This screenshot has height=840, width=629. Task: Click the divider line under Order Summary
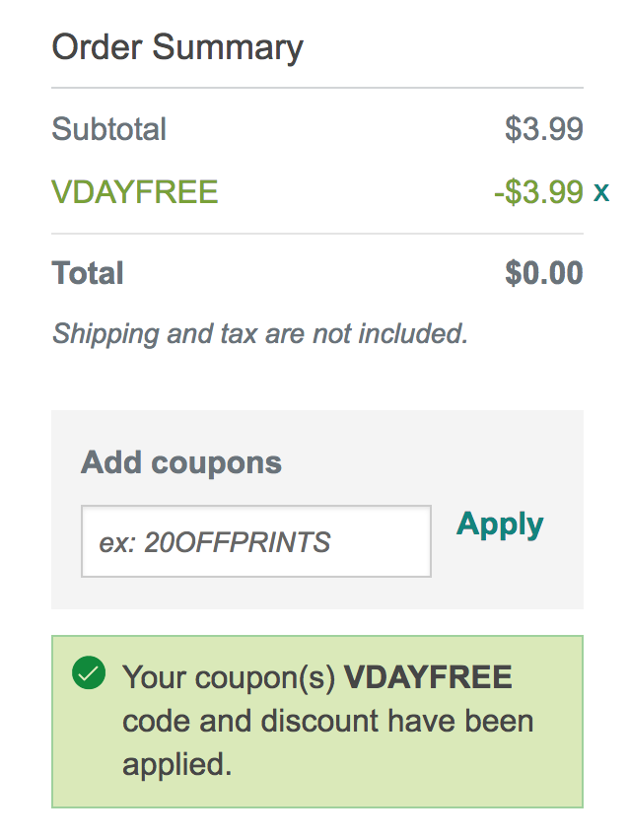(317, 88)
